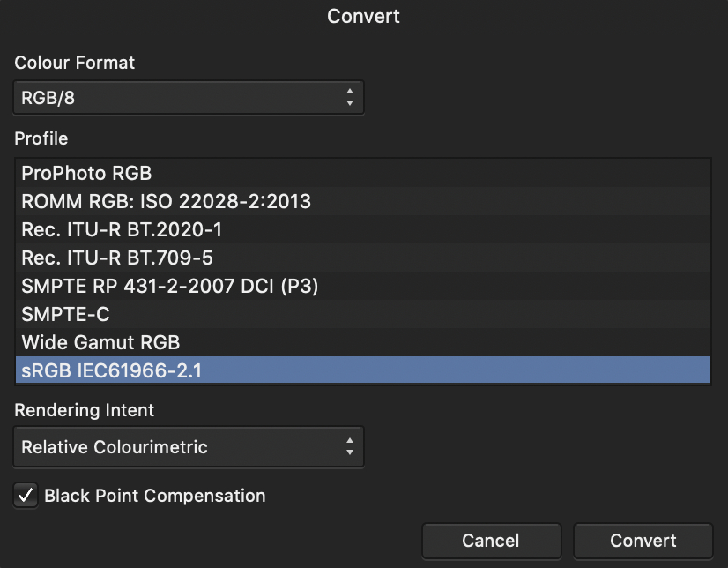Click the Profile list label

(41, 138)
